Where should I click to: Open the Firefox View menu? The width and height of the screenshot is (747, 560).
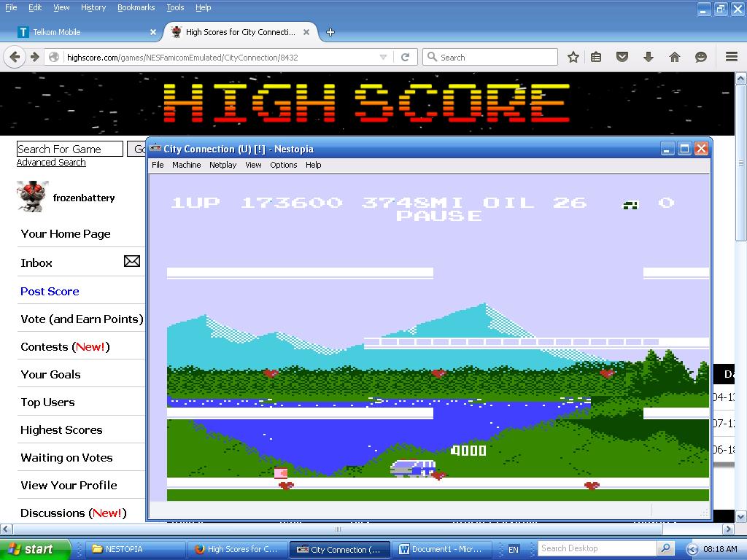point(61,7)
